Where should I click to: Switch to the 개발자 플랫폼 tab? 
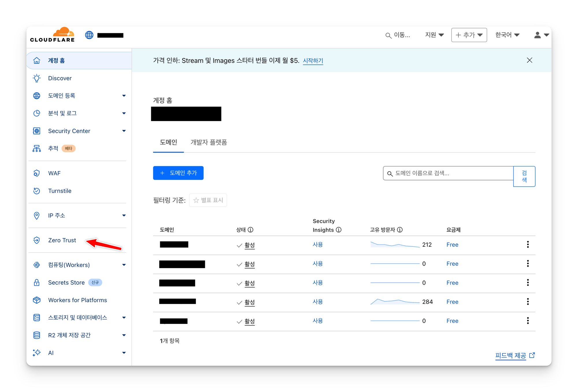(x=209, y=142)
